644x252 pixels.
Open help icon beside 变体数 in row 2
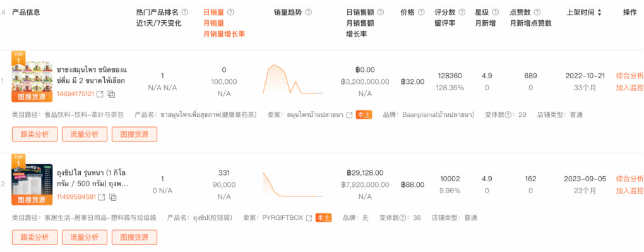point(403,217)
